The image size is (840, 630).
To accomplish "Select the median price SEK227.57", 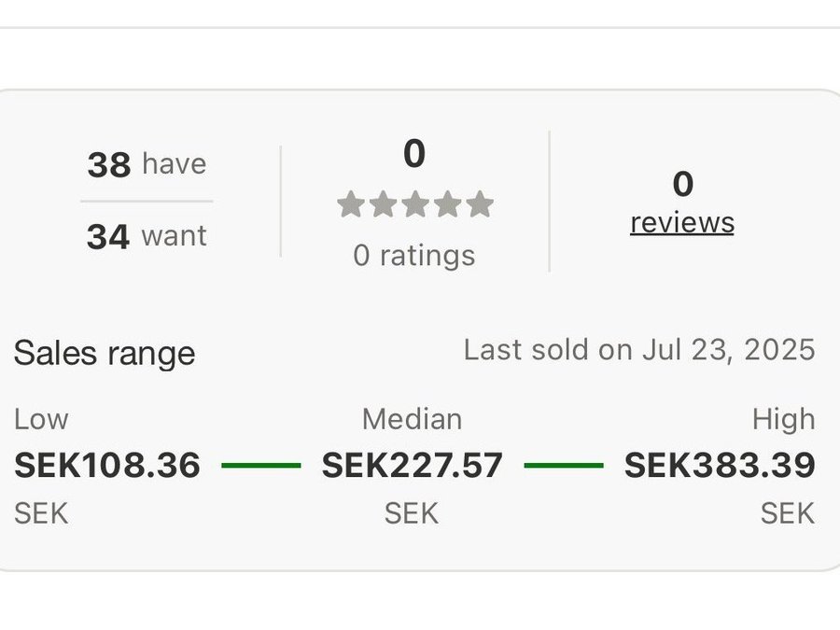I will 413,465.
